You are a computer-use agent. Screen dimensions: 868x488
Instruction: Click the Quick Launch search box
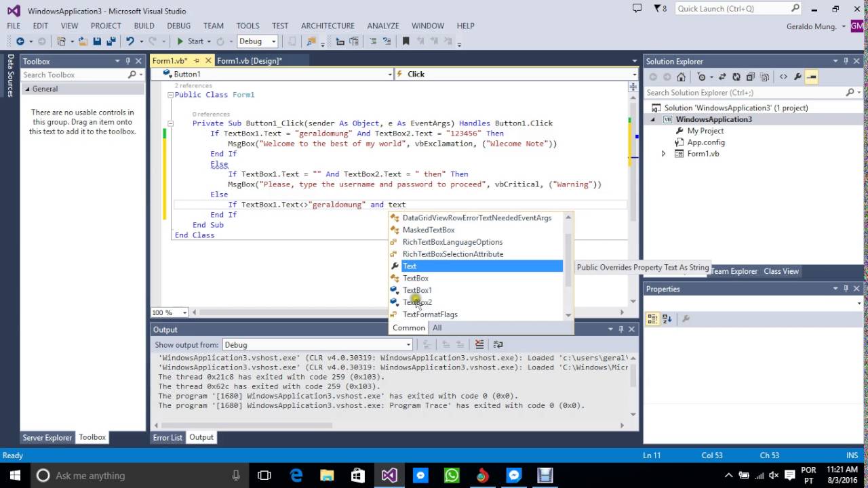738,9
